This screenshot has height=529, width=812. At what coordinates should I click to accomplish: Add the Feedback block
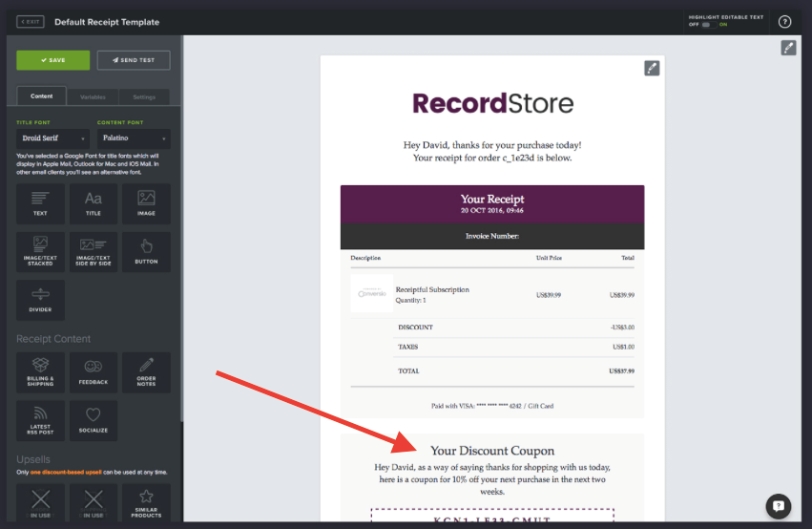click(x=94, y=372)
